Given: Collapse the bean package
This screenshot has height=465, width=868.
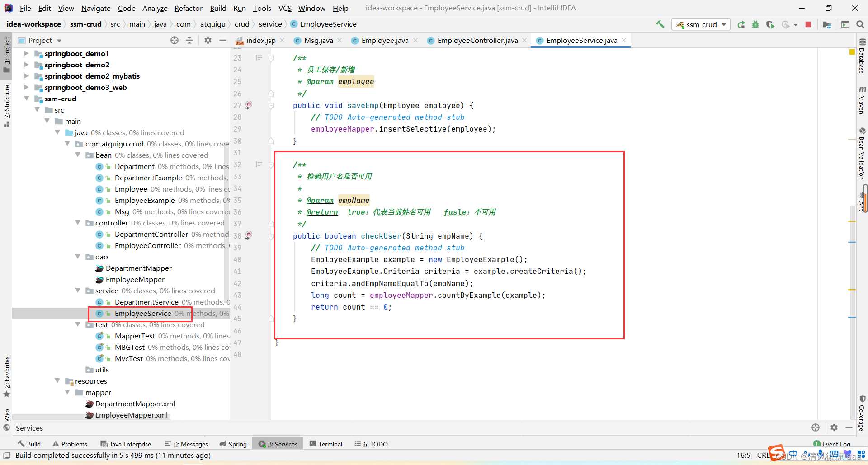Looking at the screenshot, I should pos(78,155).
